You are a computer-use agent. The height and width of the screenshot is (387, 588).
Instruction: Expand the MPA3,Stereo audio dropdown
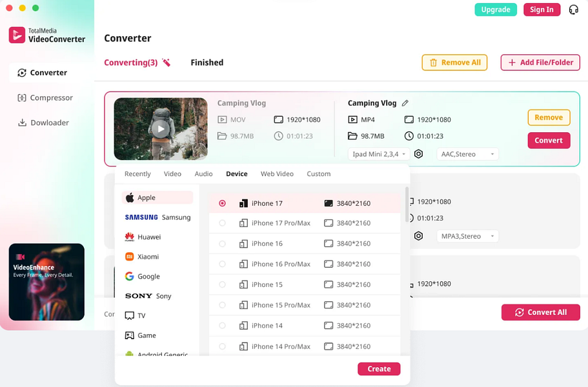[x=468, y=236]
